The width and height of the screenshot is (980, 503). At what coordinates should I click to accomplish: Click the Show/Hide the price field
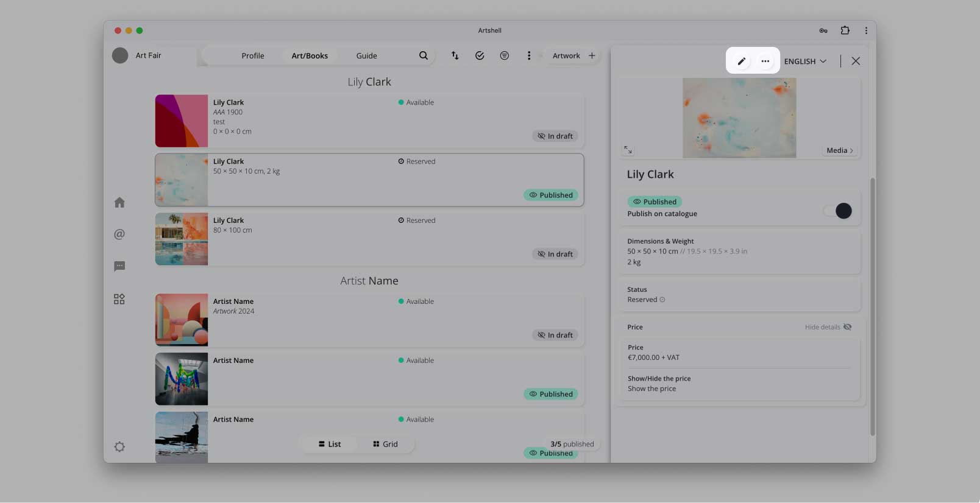pyautogui.click(x=739, y=384)
